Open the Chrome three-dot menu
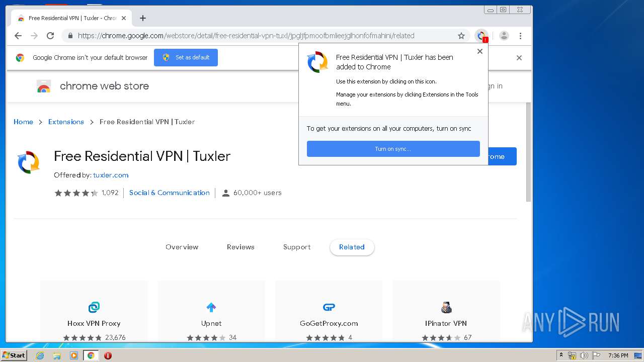The image size is (644, 362). pos(520,36)
